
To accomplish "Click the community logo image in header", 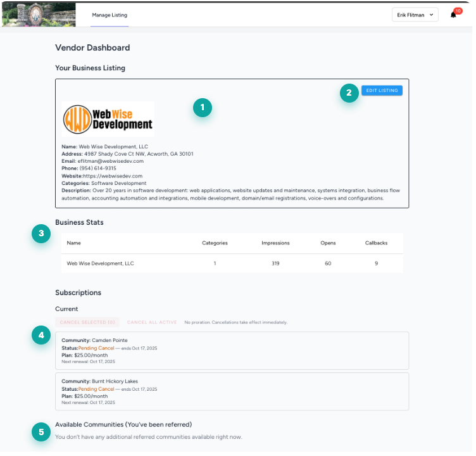I will coord(39,15).
